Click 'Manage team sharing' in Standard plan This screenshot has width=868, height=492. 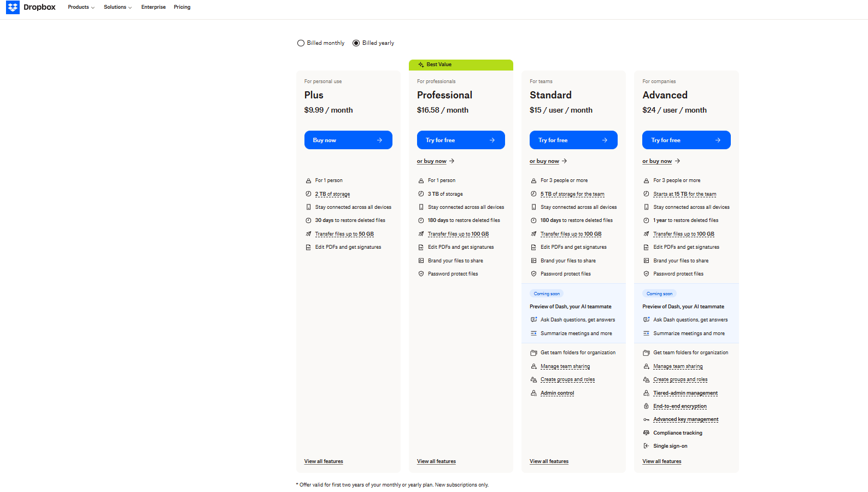(565, 366)
